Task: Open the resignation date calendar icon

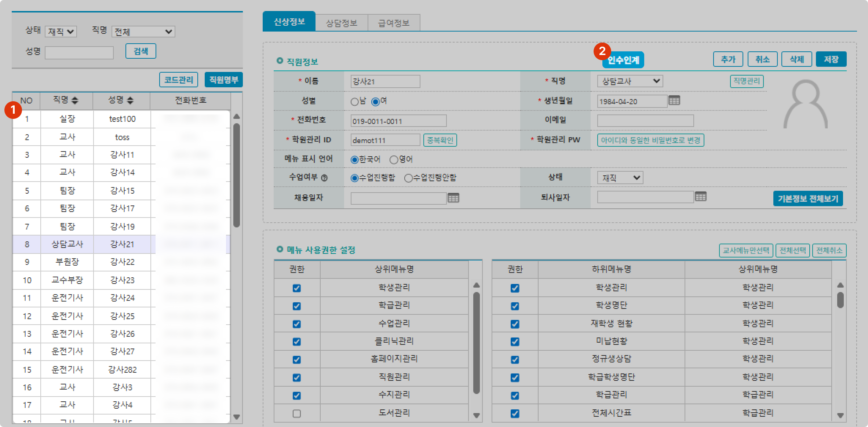Action: click(x=700, y=197)
